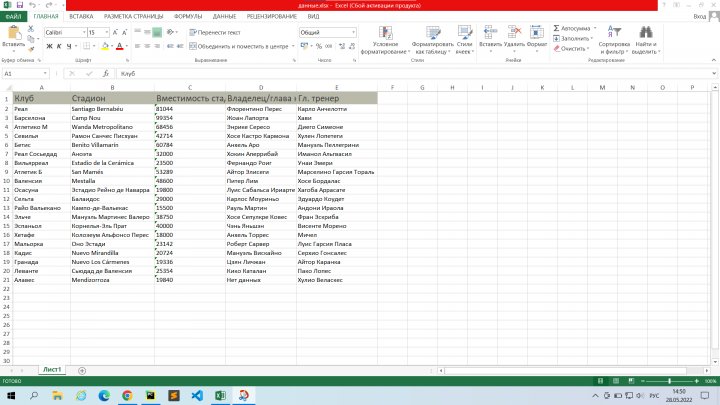Open Sort and Filter icon
This screenshot has height=405, width=720.
pos(614,32)
